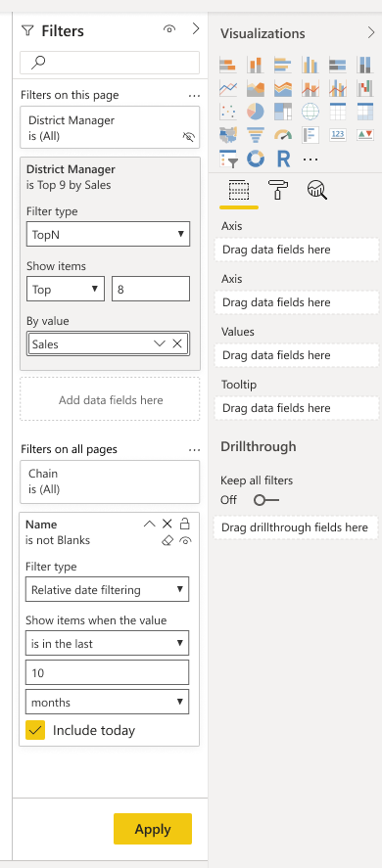Open the TopN filter type dropdown

[x=108, y=234]
